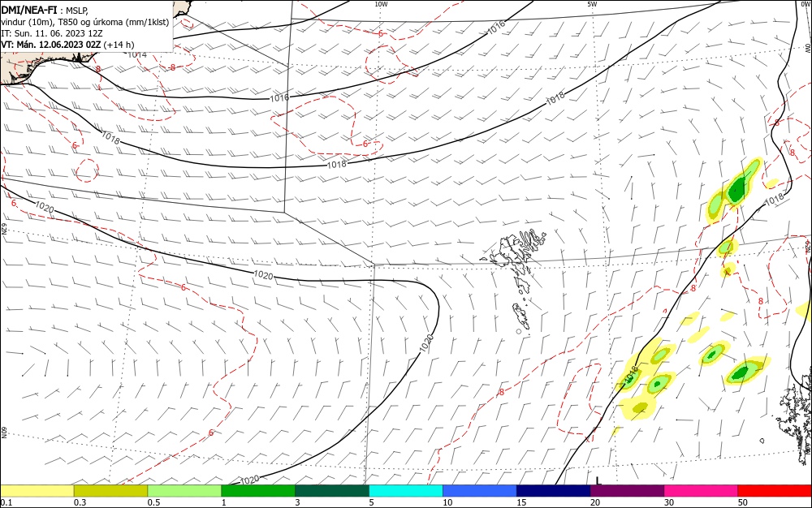This screenshot has height=508, width=812.
Task: Click the DMI/NEA-FI title text
Action: point(29,9)
